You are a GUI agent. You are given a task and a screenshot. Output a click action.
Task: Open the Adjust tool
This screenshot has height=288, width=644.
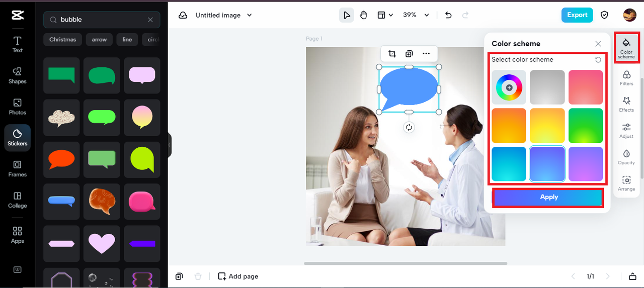[626, 131]
